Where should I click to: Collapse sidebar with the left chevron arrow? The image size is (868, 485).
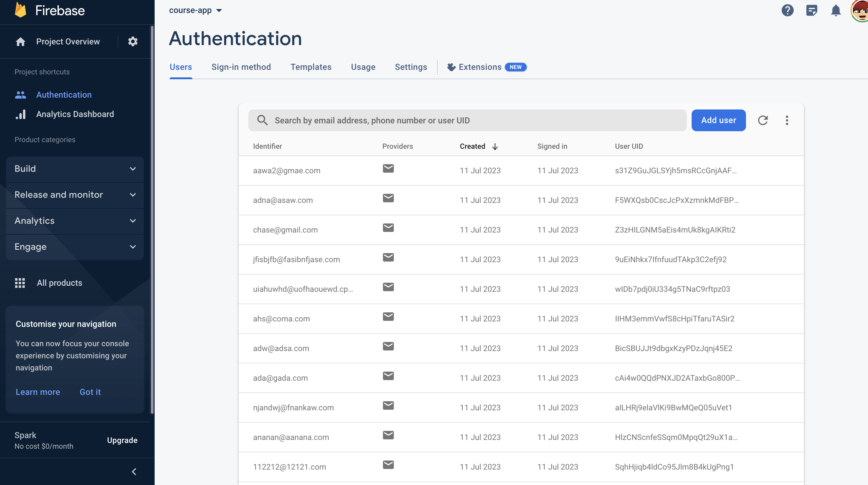pos(134,471)
